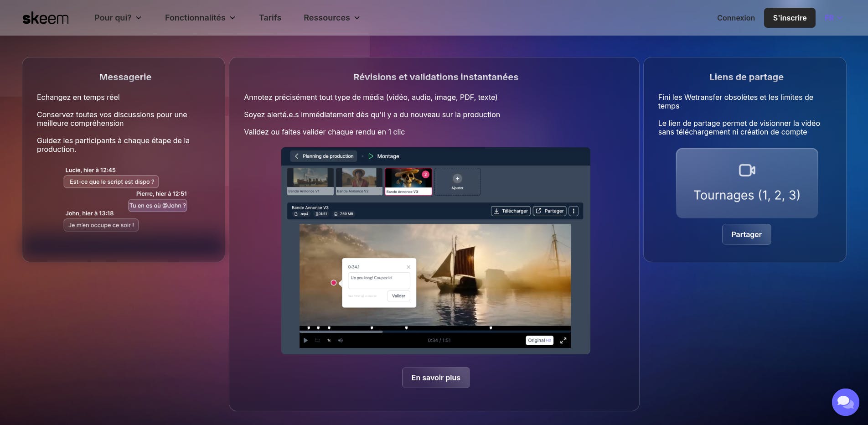
Task: Click the skeem logo
Action: tap(46, 18)
